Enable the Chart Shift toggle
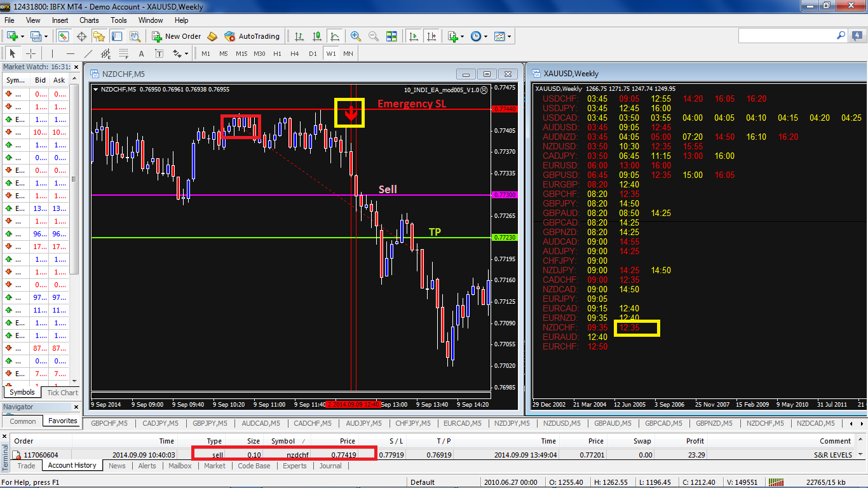The image size is (868, 488). point(432,36)
